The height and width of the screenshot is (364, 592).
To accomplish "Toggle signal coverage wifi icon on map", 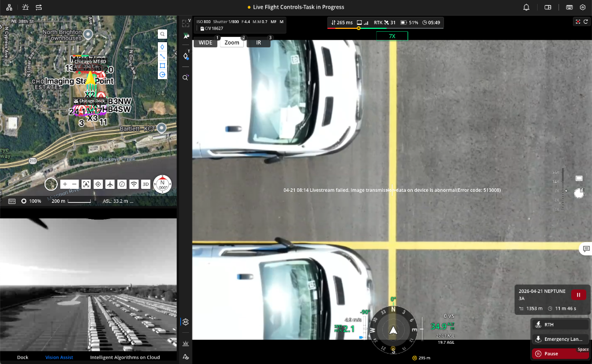I will (x=134, y=184).
